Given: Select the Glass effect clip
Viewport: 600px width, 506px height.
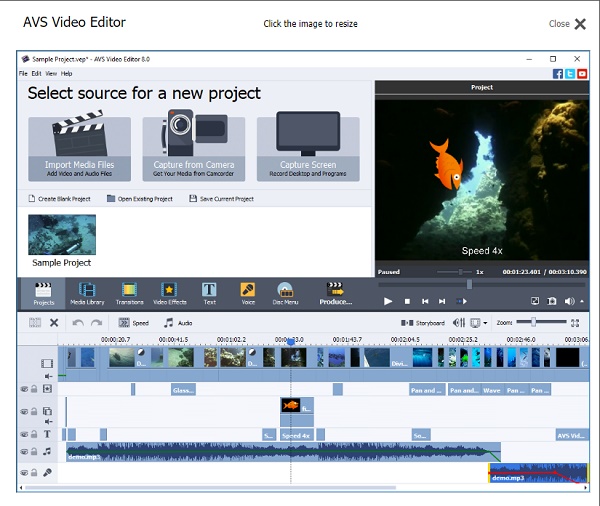Looking at the screenshot, I should click(183, 390).
